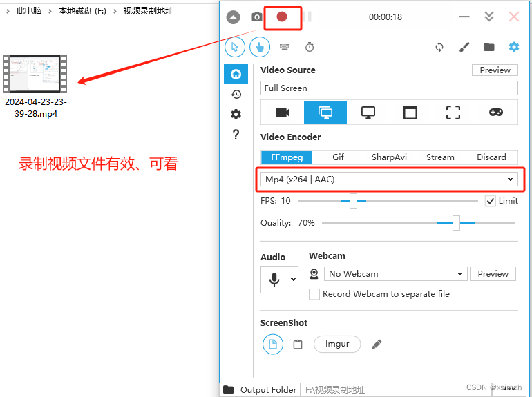Open the drawing brush tool
532x397 pixels.
464,47
